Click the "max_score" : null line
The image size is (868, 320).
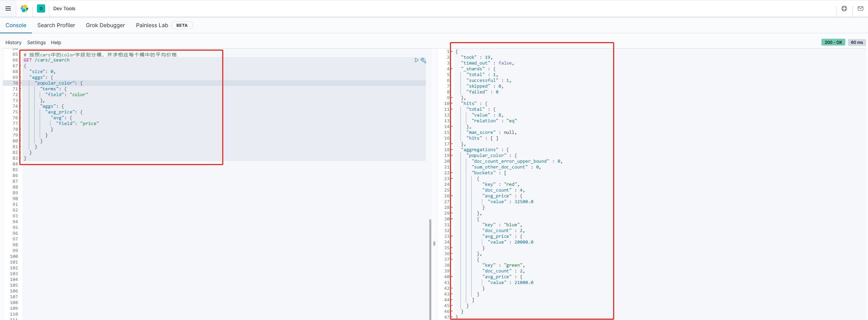[x=491, y=132]
